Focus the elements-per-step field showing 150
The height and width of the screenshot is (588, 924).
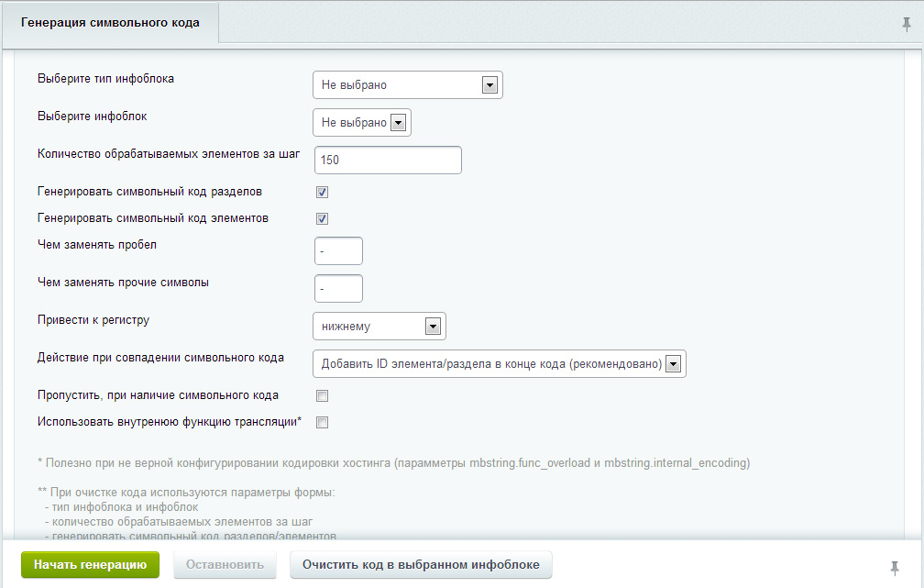[x=388, y=160]
